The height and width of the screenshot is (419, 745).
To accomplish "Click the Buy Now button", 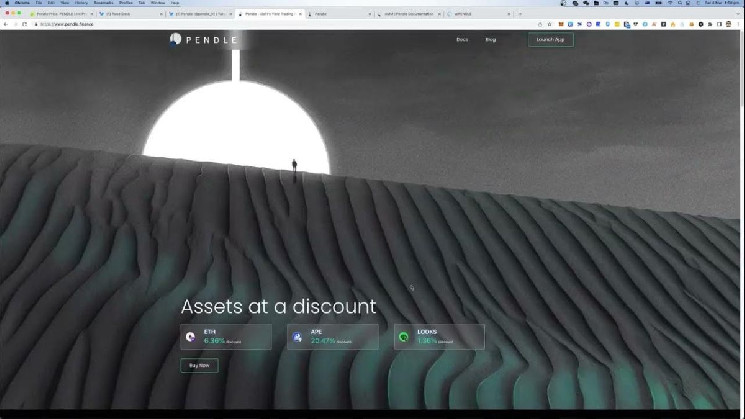I will point(199,365).
